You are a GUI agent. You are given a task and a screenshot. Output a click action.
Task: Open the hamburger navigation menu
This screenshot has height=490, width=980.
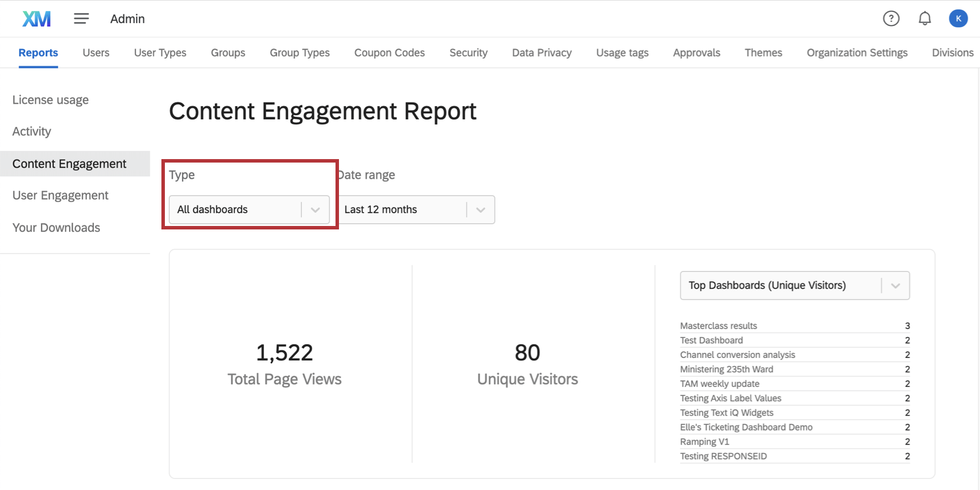81,19
